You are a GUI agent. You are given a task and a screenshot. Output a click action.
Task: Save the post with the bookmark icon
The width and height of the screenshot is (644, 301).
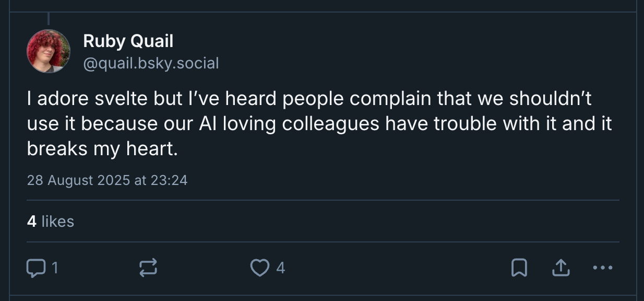519,268
